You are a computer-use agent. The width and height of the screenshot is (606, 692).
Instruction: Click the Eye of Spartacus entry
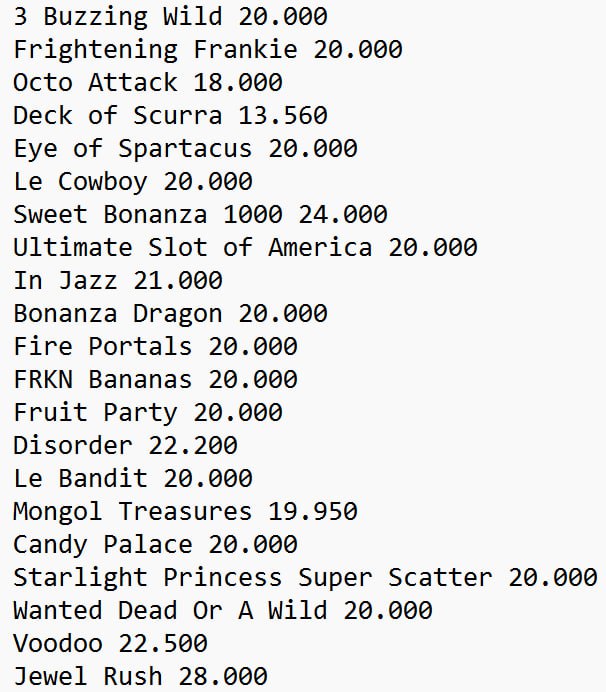[185, 149]
